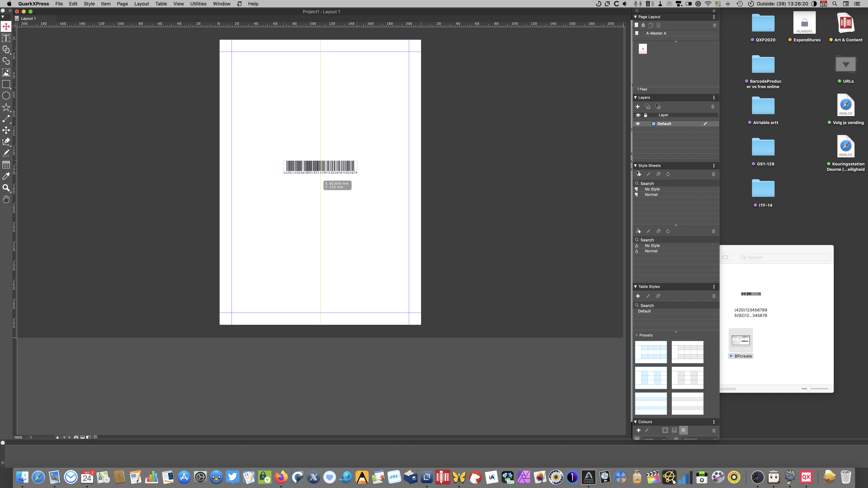This screenshot has height=488, width=868.
Task: Toggle Background colour mode in Colours panel
Action: tap(683, 430)
